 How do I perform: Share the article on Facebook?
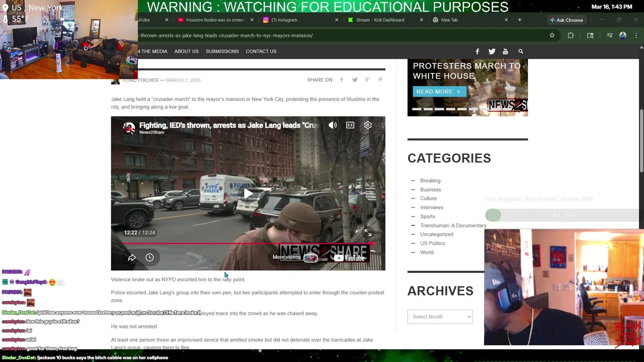coord(342,80)
